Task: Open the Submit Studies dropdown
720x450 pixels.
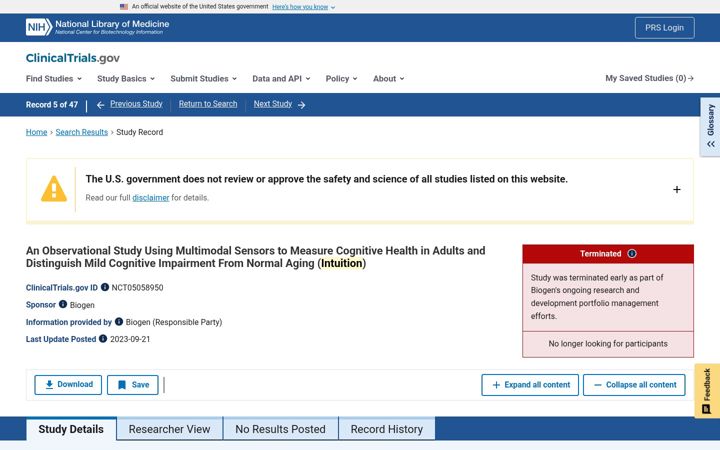Action: click(203, 79)
